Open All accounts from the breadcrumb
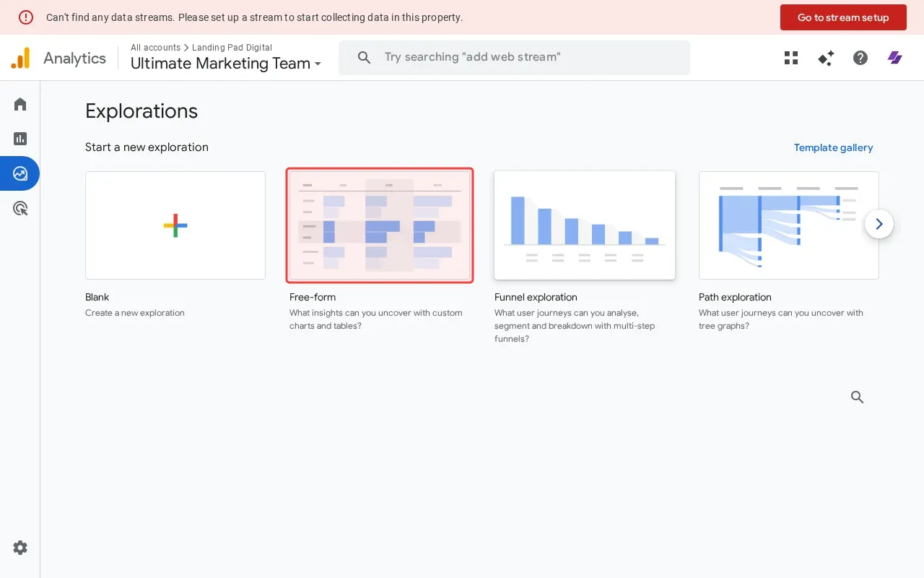 [x=155, y=48]
